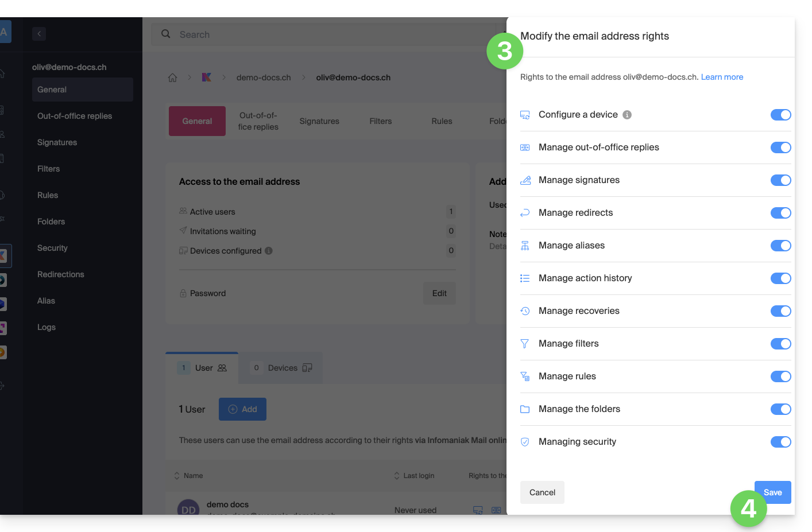The image size is (812, 532).
Task: Click Edit next to Password
Action: pos(439,293)
